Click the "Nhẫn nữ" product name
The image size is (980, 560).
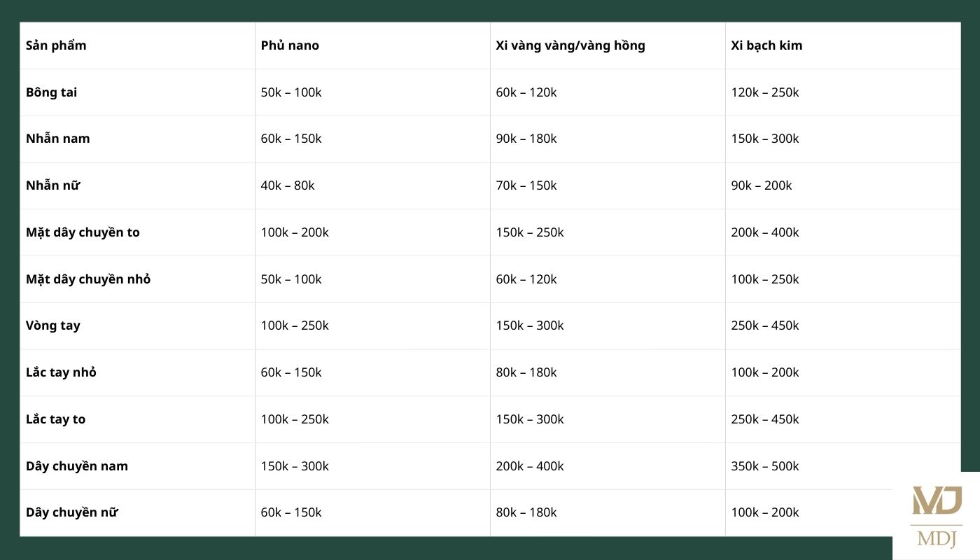[52, 185]
